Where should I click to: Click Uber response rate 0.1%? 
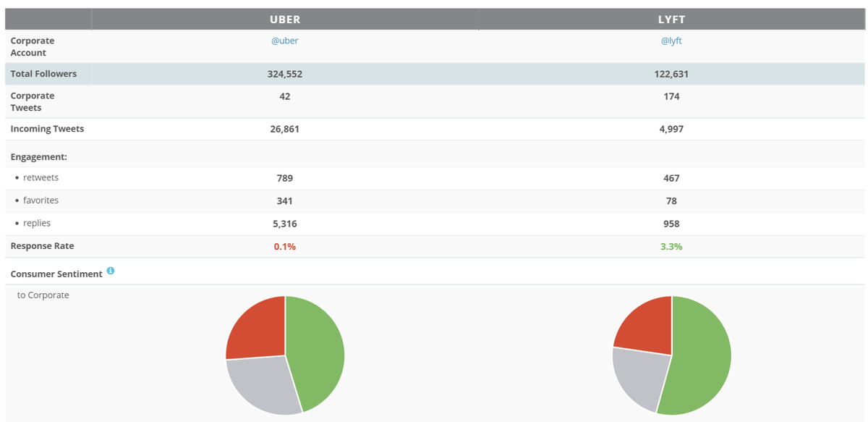coord(285,246)
